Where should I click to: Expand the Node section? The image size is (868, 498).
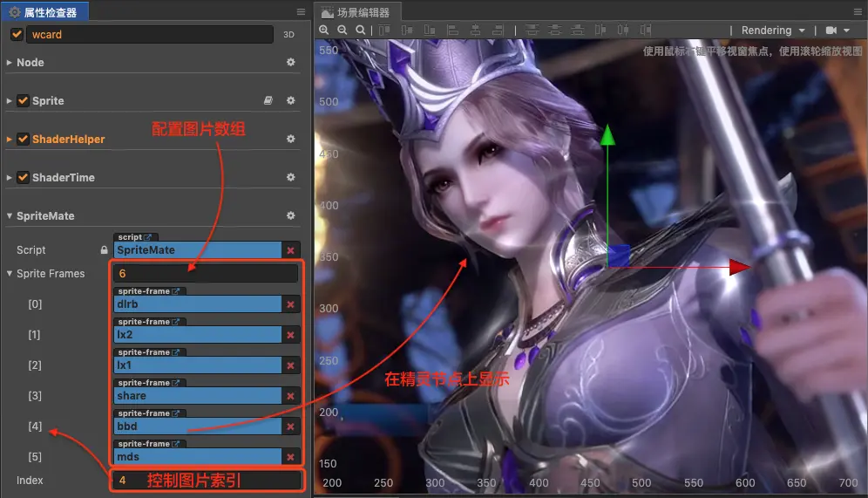point(9,63)
